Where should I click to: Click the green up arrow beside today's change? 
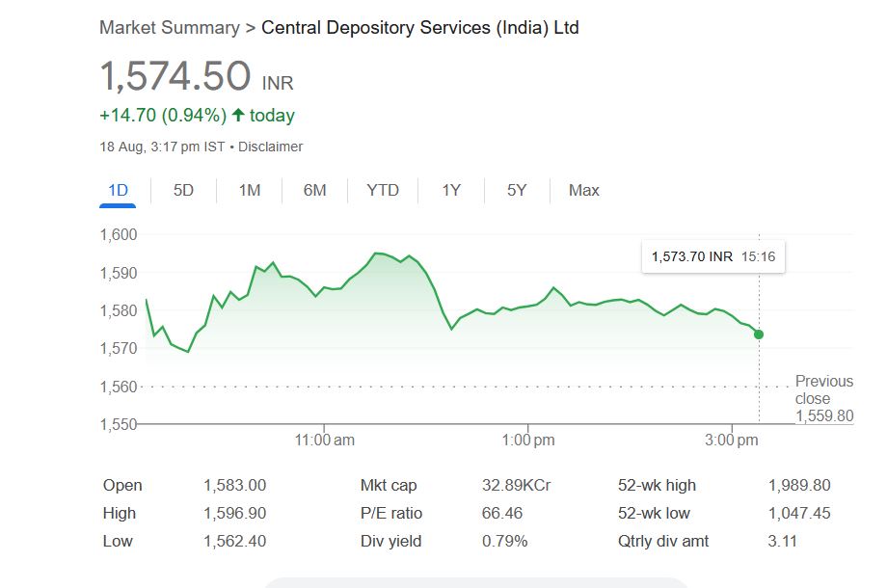pos(238,116)
